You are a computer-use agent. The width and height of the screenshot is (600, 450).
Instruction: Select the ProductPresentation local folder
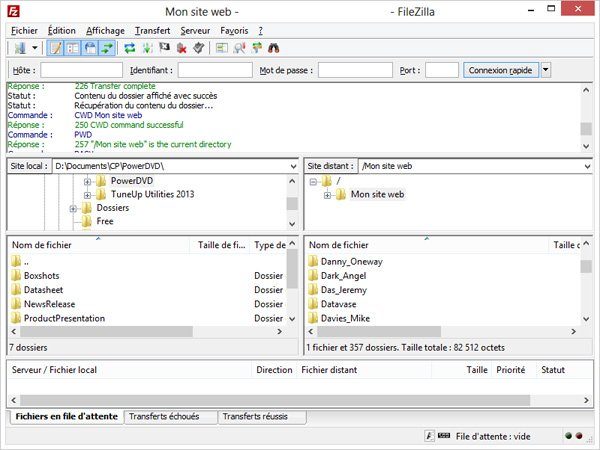point(64,318)
